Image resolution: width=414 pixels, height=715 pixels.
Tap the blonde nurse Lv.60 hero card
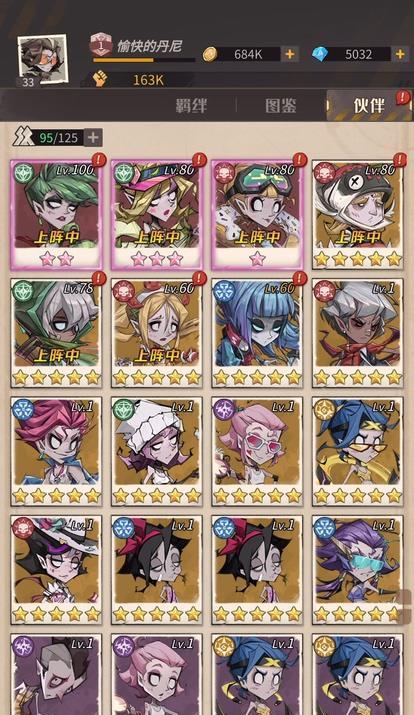(x=157, y=333)
